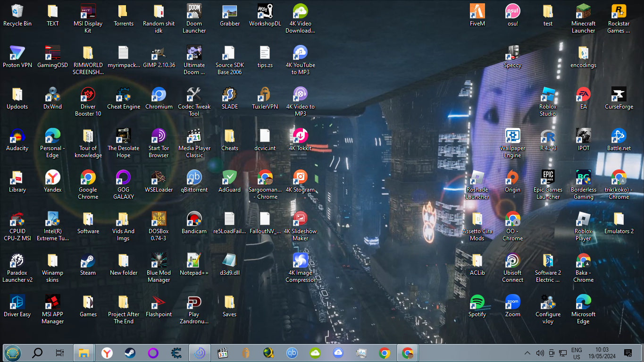Select the Cheat Engine desktop icon
Viewport: 644px width, 362px height.
coord(124,95)
